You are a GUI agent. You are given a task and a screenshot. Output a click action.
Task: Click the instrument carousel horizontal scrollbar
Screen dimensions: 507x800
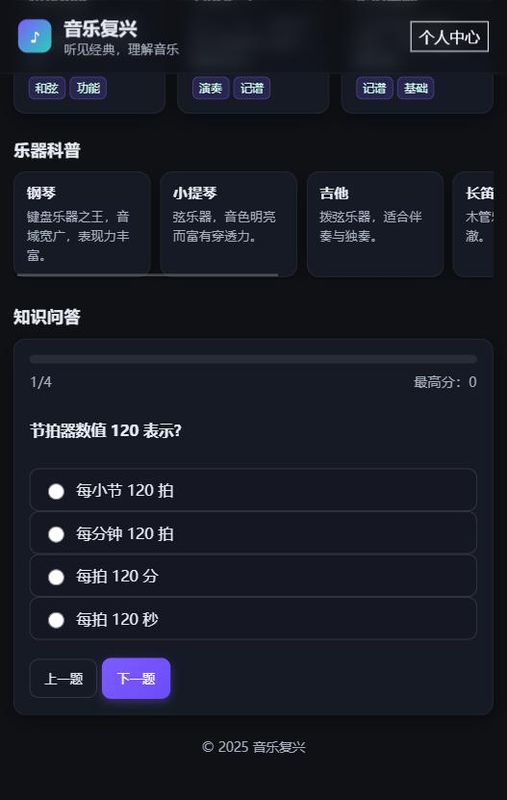click(x=148, y=275)
